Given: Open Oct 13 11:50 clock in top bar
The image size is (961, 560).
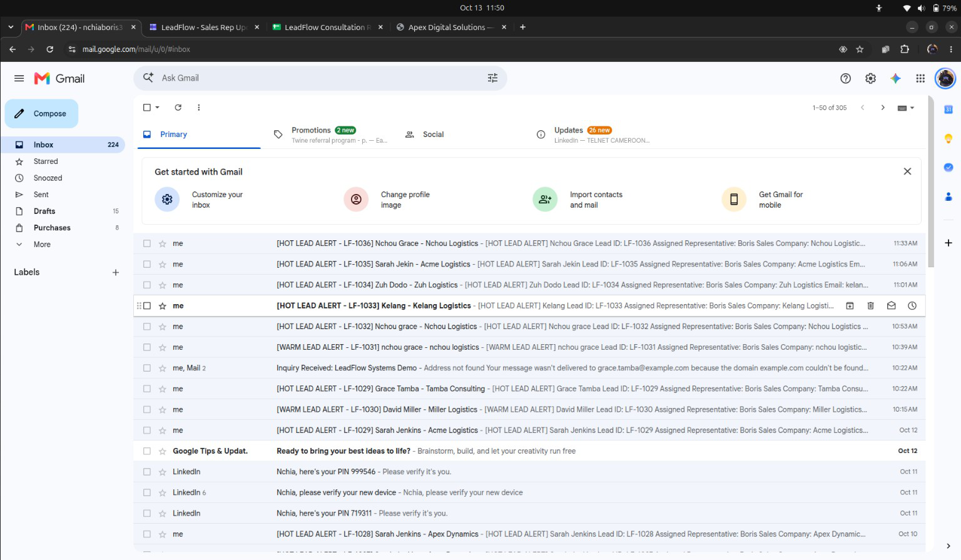Looking at the screenshot, I should click(482, 8).
